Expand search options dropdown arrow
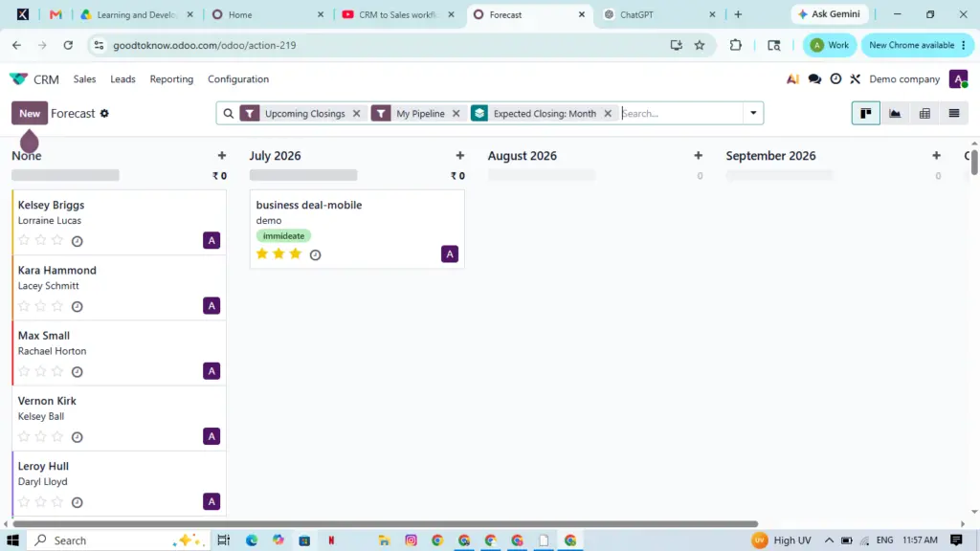980x551 pixels. [x=753, y=113]
